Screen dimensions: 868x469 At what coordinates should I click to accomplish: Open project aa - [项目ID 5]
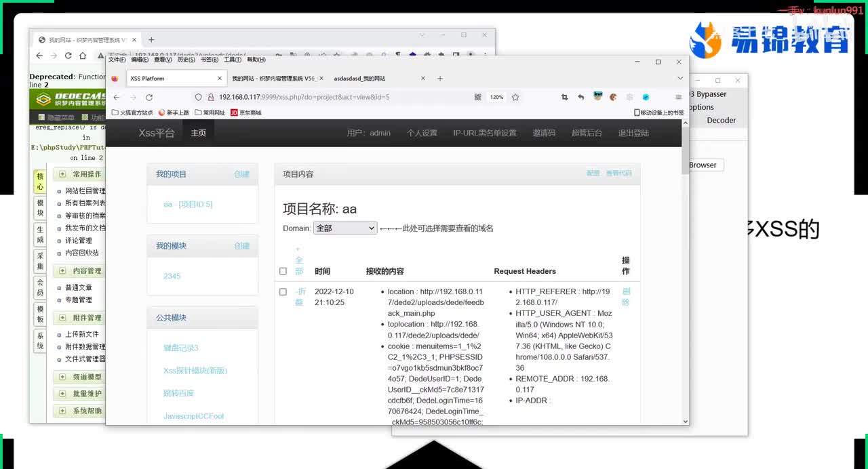[x=188, y=204]
